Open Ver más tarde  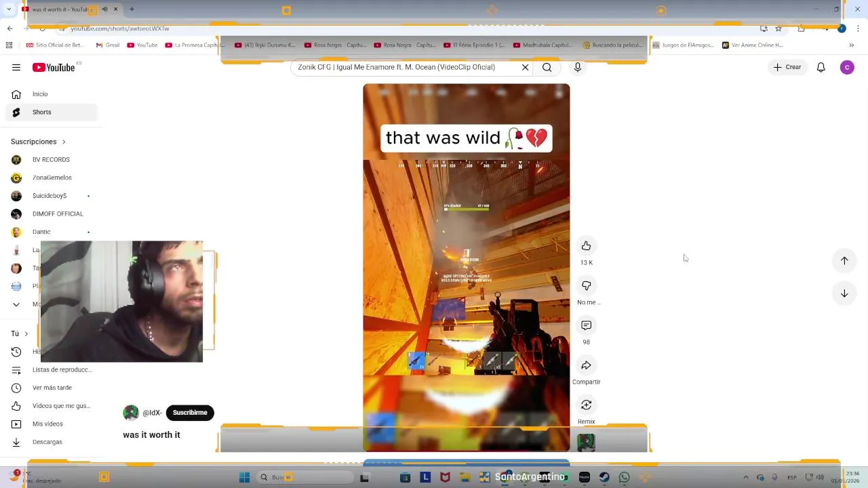click(x=51, y=388)
